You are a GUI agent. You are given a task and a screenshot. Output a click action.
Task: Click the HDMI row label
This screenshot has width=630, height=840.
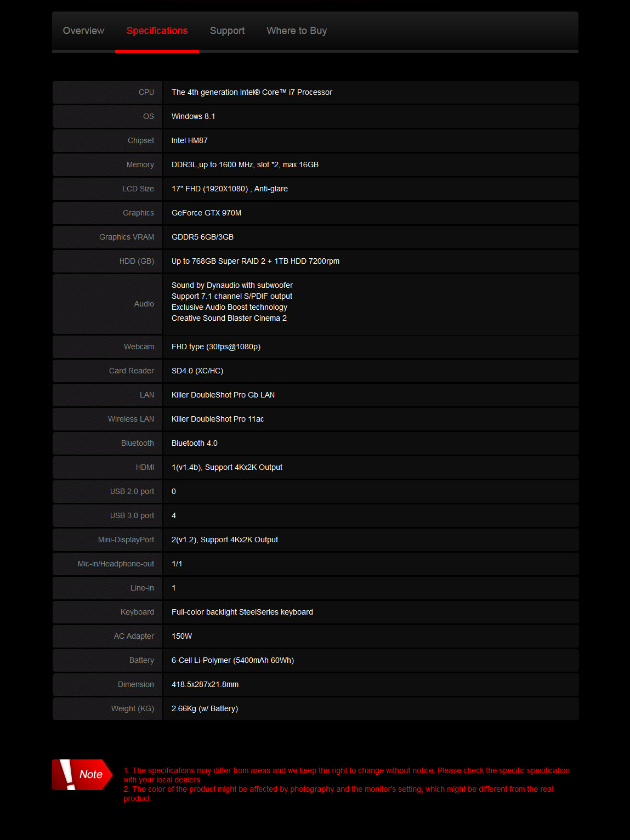[145, 467]
